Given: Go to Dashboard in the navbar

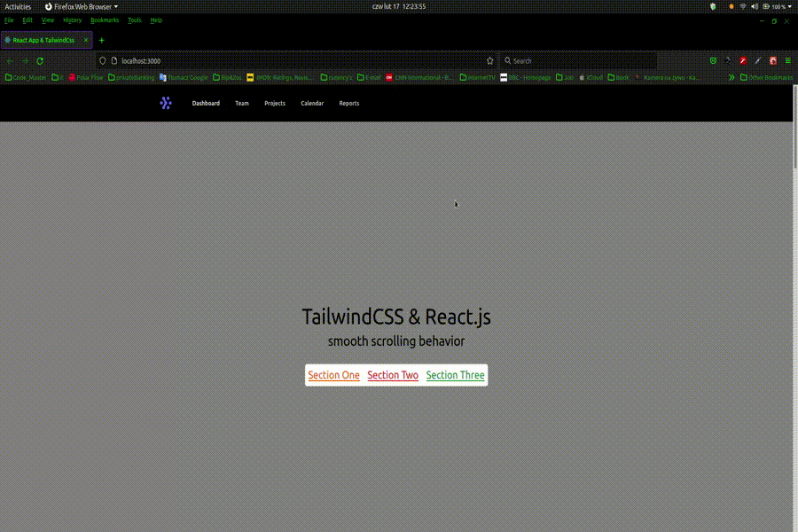Looking at the screenshot, I should pyautogui.click(x=206, y=104).
